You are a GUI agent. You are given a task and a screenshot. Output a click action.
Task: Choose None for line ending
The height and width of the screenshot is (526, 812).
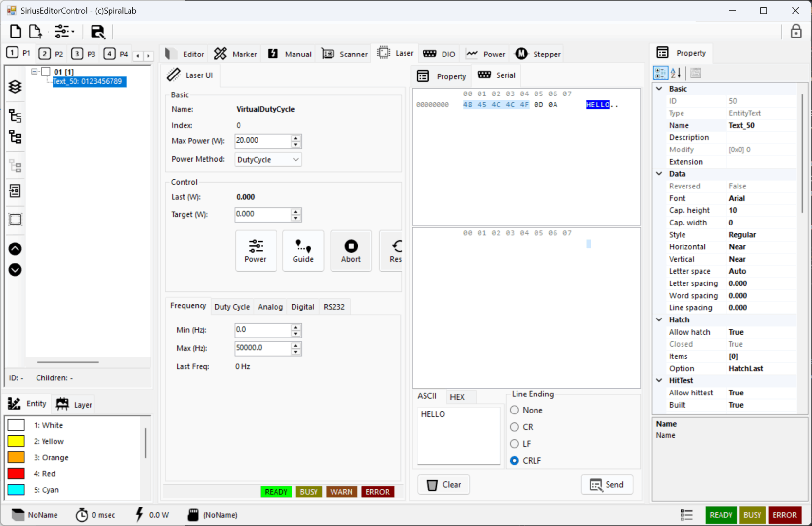click(515, 411)
